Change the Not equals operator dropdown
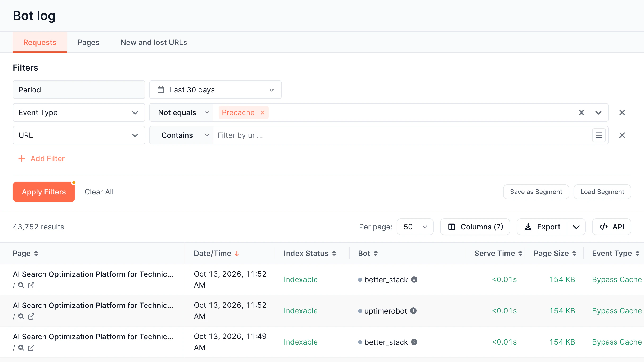The width and height of the screenshot is (644, 362). pos(181,112)
